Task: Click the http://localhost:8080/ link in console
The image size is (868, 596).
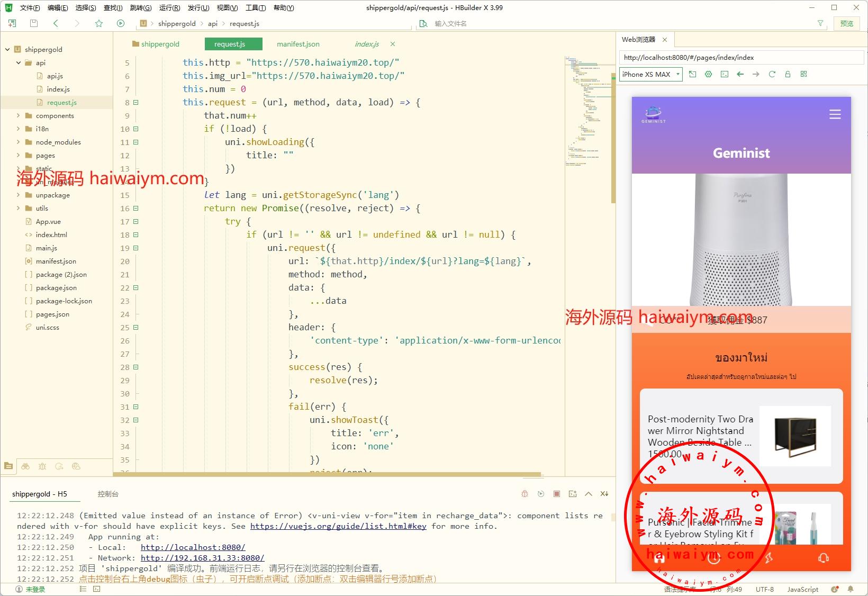Action: [x=193, y=547]
